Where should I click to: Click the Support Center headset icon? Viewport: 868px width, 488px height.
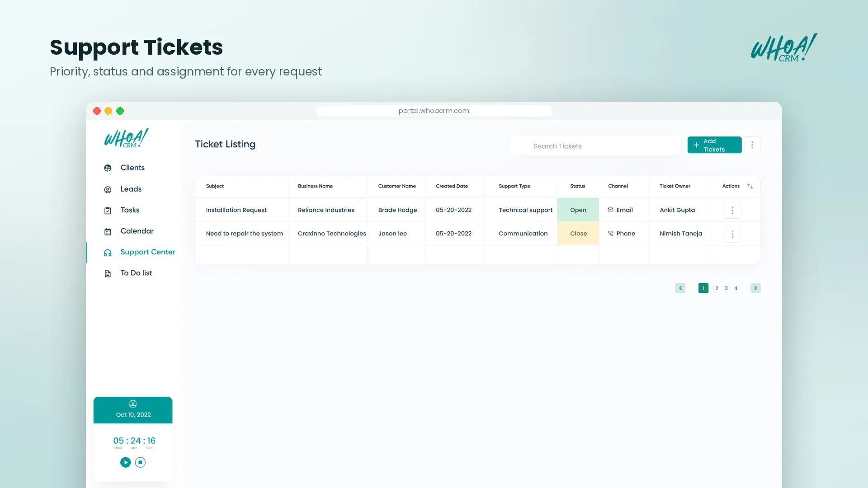[108, 253]
